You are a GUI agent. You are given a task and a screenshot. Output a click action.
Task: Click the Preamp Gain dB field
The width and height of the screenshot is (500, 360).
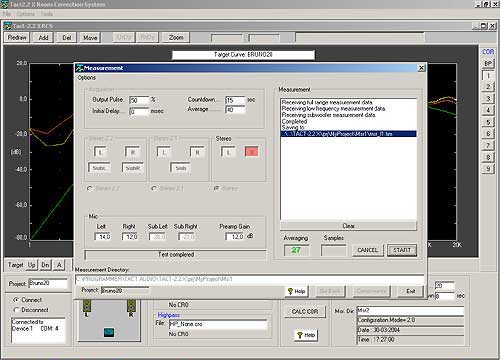[235, 237]
